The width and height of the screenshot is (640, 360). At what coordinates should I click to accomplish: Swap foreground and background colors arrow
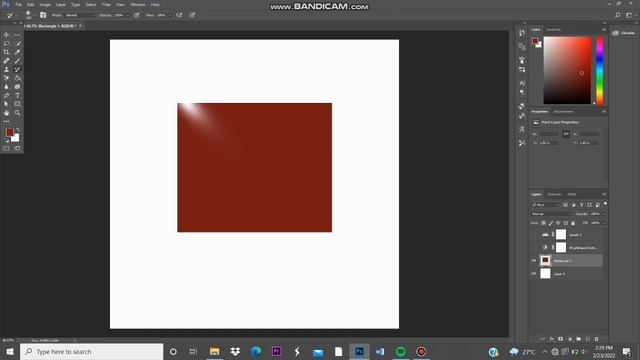pos(18,130)
